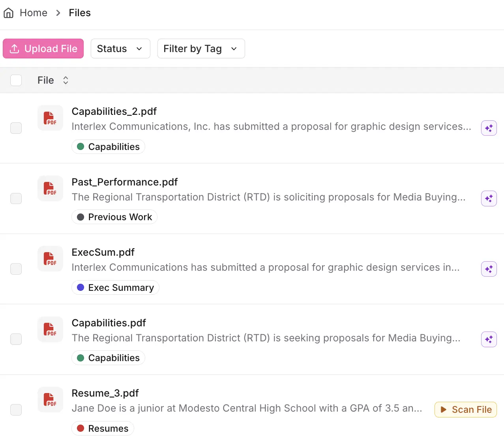Select the Exec Summary tag on ExecSum.pdf
Screen dimensions: 504x440
(x=115, y=287)
